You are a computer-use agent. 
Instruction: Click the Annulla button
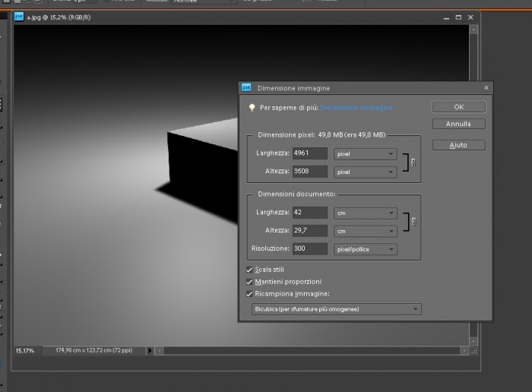[x=459, y=124]
